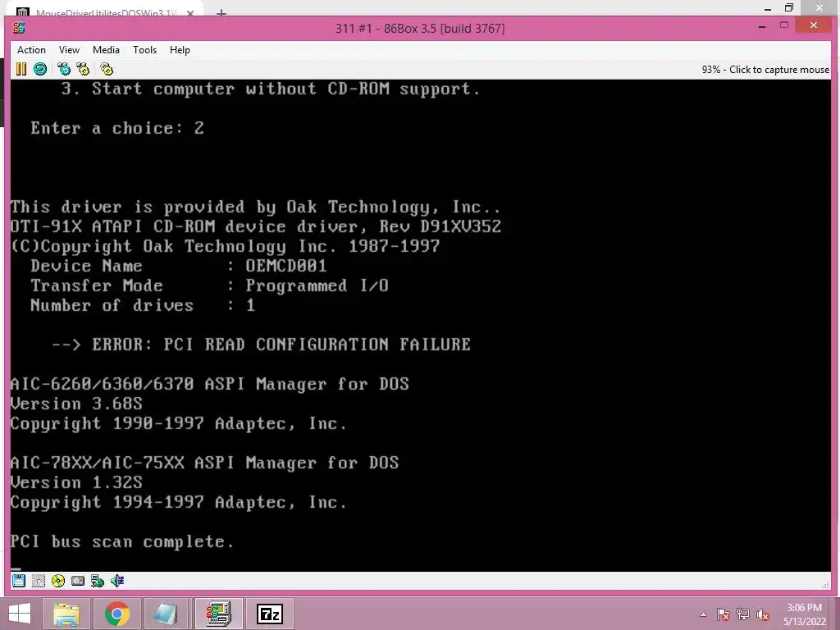Viewport: 840px width, 630px height.
Task: Click the floppy disk status bar icon
Action: [x=19, y=581]
